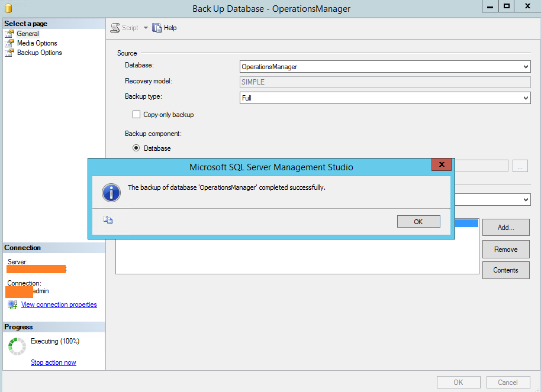Click the Script toolbar icon
This screenshot has height=392, width=541.
pyautogui.click(x=115, y=28)
